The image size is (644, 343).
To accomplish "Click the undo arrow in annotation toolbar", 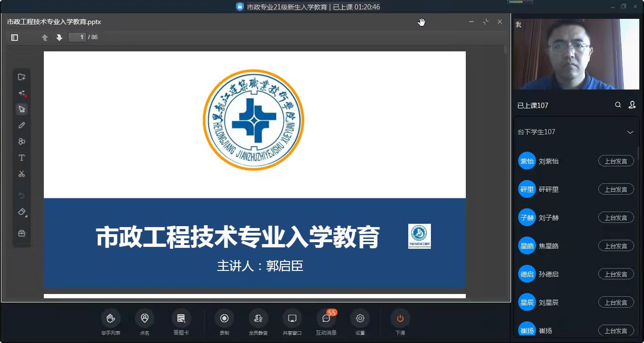I will (22, 196).
